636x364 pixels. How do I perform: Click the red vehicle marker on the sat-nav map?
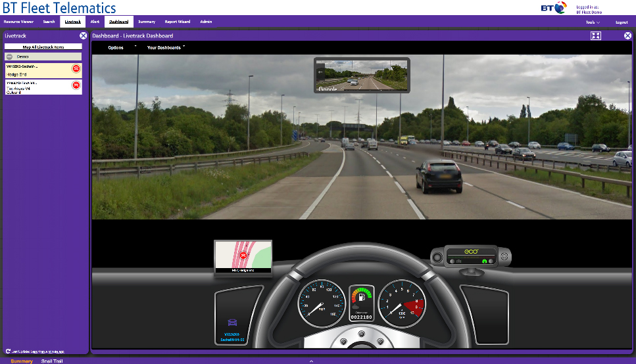coord(243,255)
